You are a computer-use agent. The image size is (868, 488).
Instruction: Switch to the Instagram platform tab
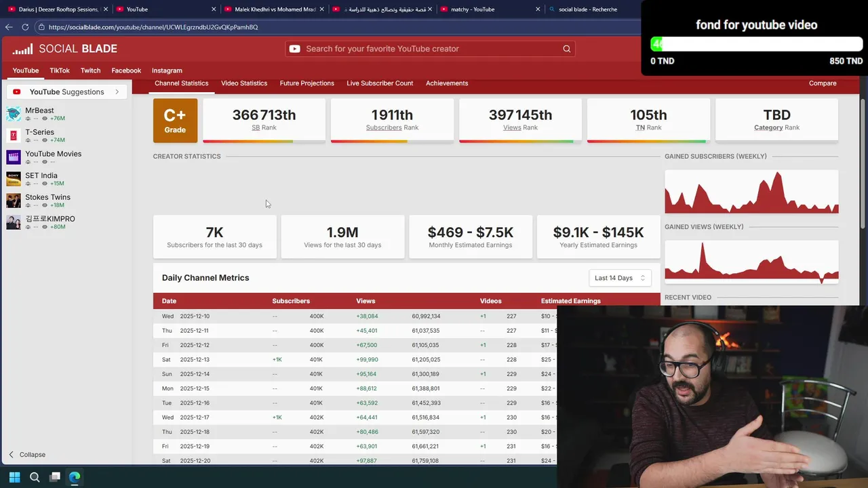click(167, 70)
